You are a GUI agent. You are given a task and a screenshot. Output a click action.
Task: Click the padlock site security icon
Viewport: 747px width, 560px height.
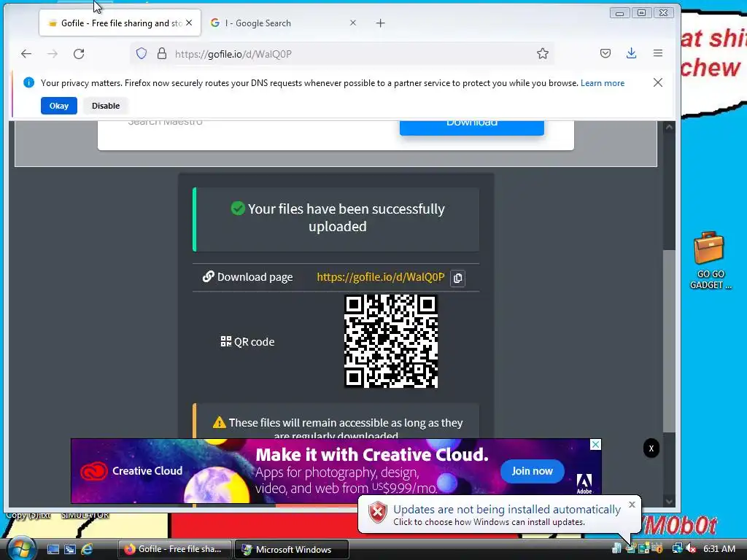(162, 54)
